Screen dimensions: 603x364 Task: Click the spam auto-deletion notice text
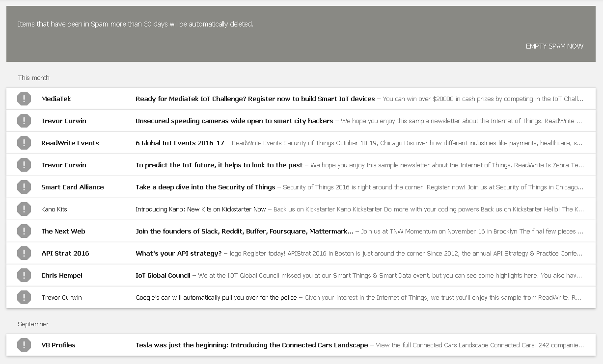(x=136, y=24)
